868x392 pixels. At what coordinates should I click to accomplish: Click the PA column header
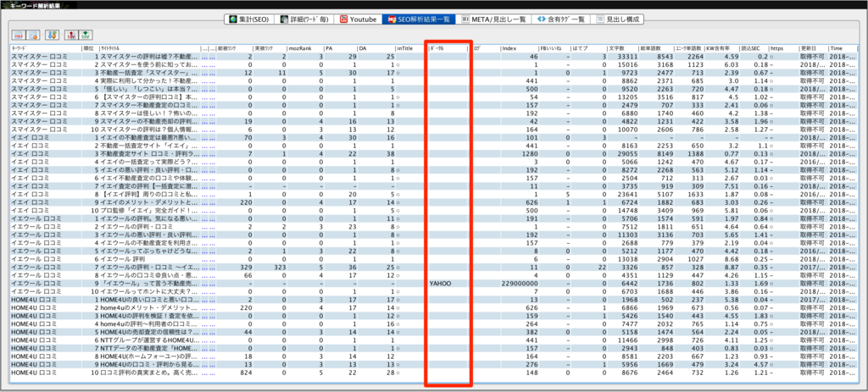click(340, 48)
